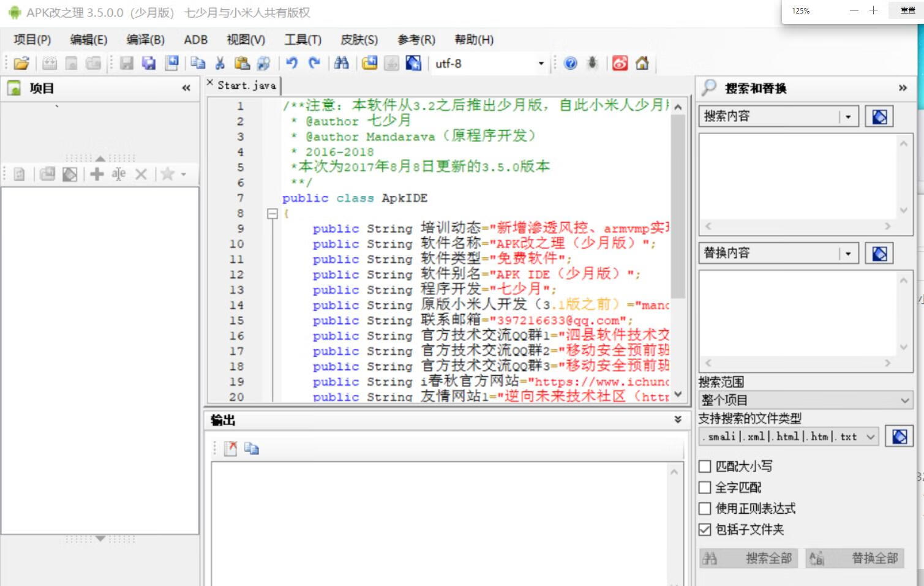Click the home page house icon

click(x=642, y=63)
